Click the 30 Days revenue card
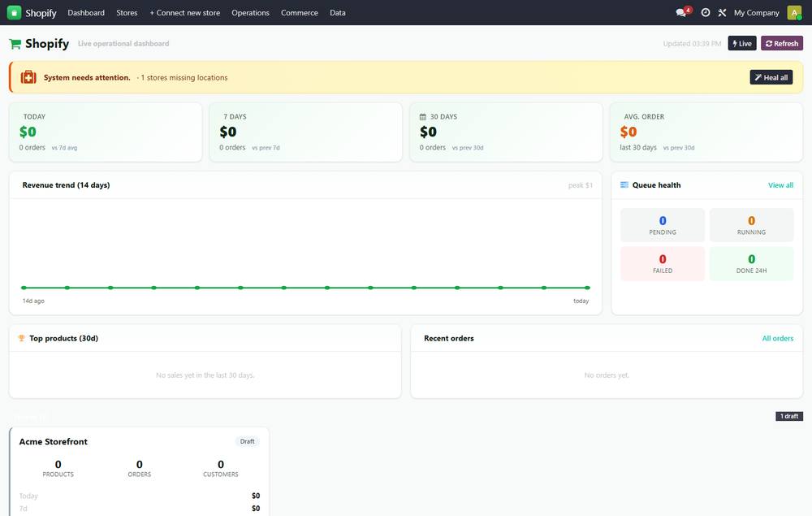Image resolution: width=812 pixels, height=516 pixels. coord(506,132)
